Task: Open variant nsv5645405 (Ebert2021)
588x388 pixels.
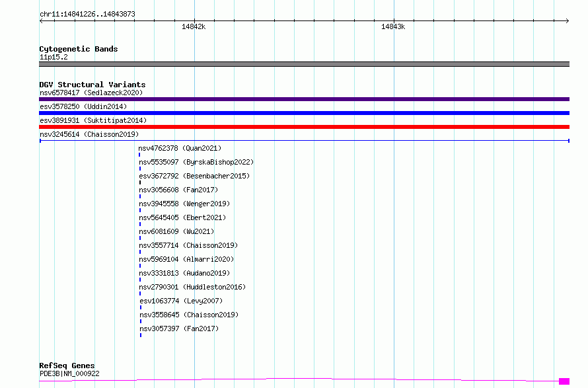Action: (x=182, y=217)
